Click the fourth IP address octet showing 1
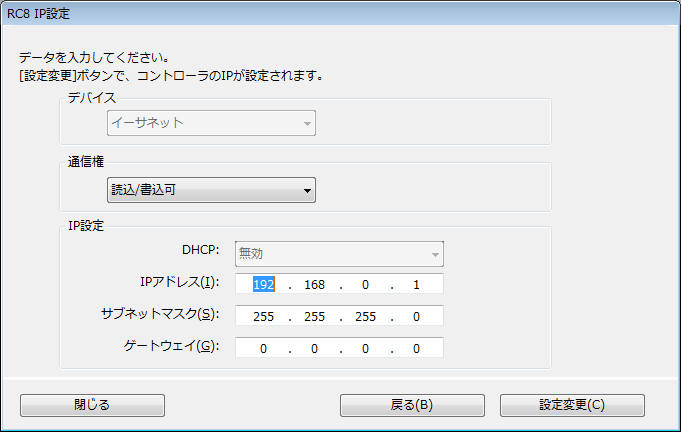This screenshot has width=681, height=432. [414, 285]
